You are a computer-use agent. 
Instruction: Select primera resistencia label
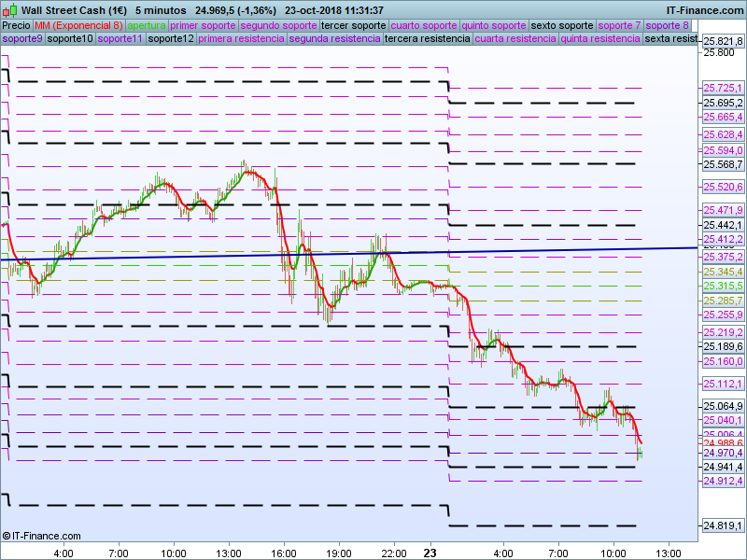point(241,38)
